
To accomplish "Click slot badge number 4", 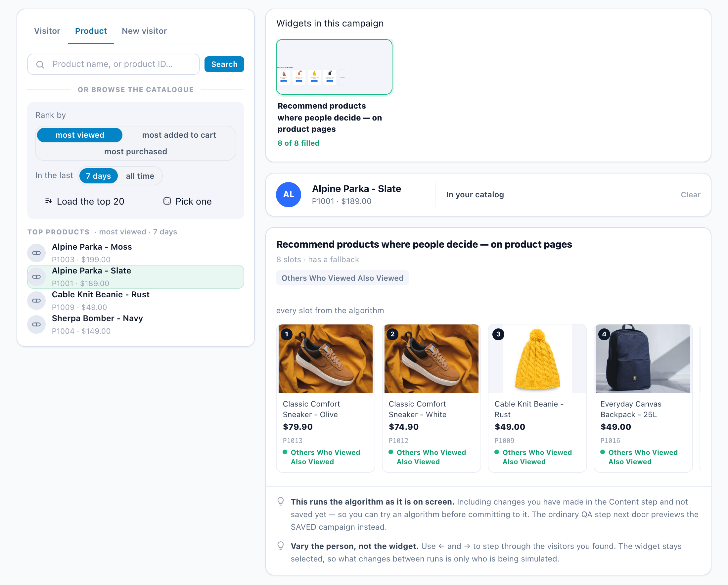I will click(604, 334).
